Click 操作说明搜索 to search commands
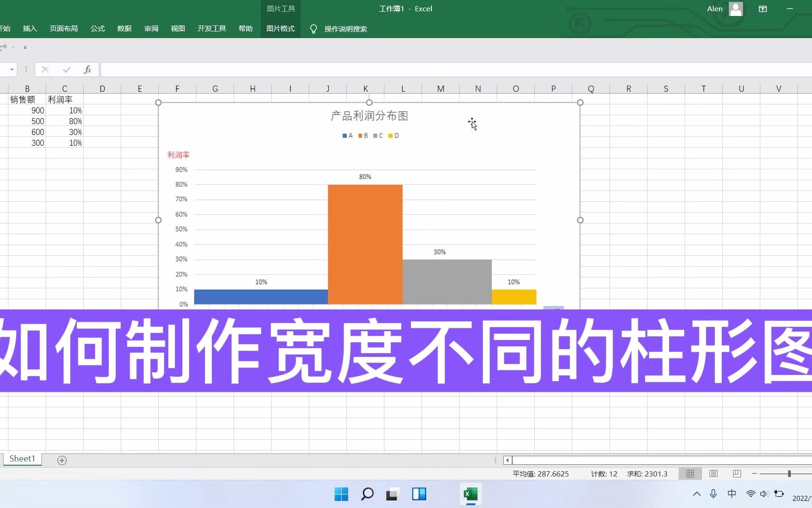Screen dimensions: 812x508 [346, 29]
